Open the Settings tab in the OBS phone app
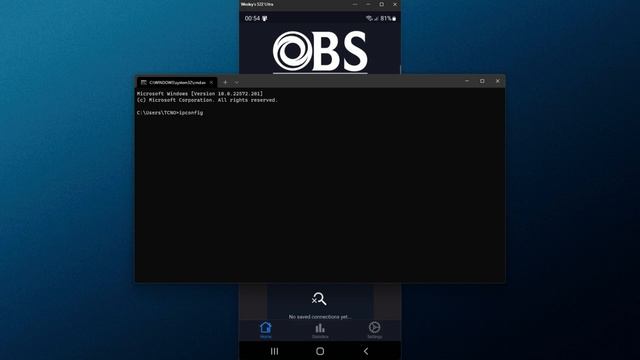This screenshot has height=360, width=640. (x=374, y=330)
